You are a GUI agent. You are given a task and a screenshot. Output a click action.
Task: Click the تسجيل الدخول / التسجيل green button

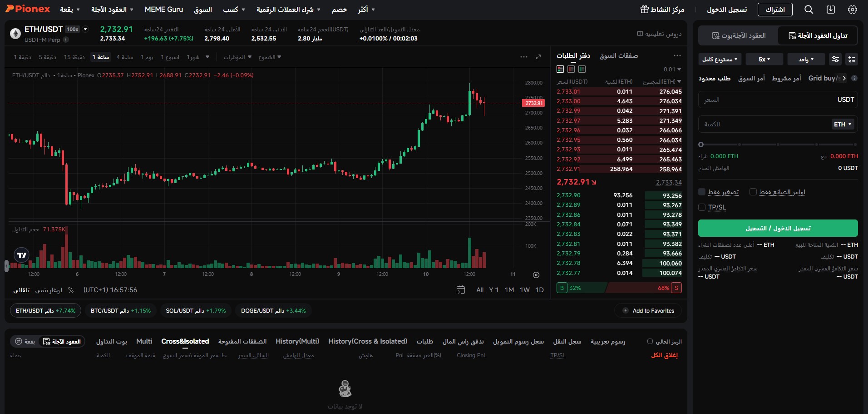pyautogui.click(x=778, y=228)
